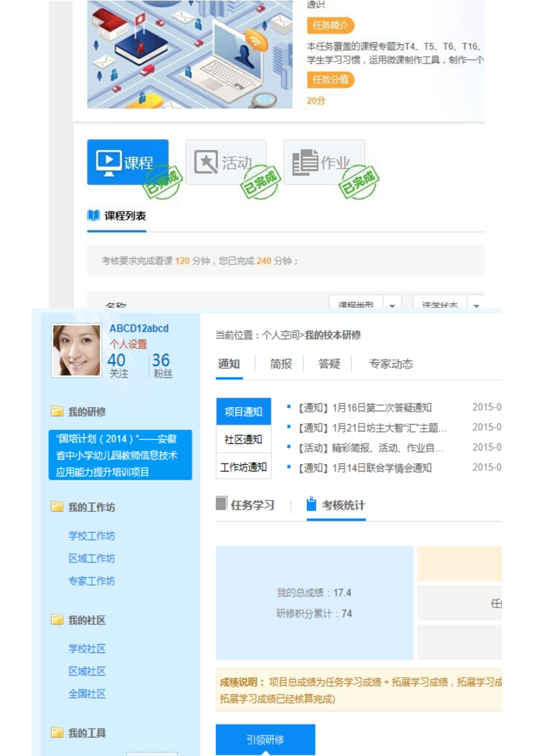Open 学校工作坊 in sidebar
This screenshot has height=756, width=534.
point(92,535)
